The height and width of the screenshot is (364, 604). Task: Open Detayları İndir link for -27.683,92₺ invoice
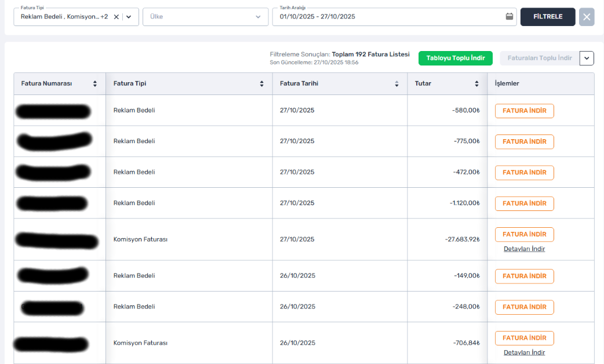(524, 249)
